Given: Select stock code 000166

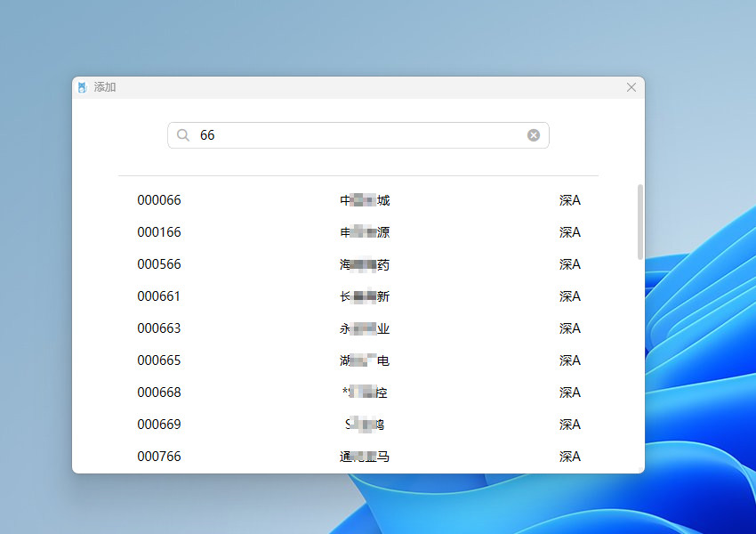Looking at the screenshot, I should point(159,232).
